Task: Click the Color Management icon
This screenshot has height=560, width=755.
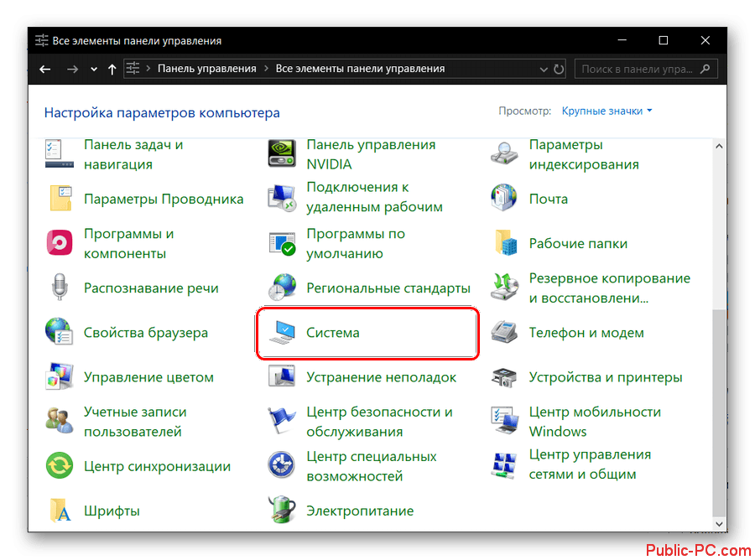Action: click(x=60, y=377)
